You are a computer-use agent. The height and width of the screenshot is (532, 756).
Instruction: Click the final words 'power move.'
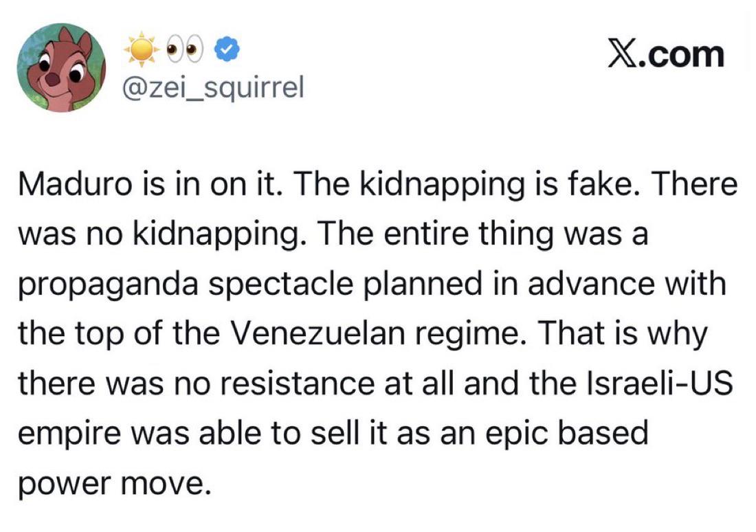click(x=115, y=485)
